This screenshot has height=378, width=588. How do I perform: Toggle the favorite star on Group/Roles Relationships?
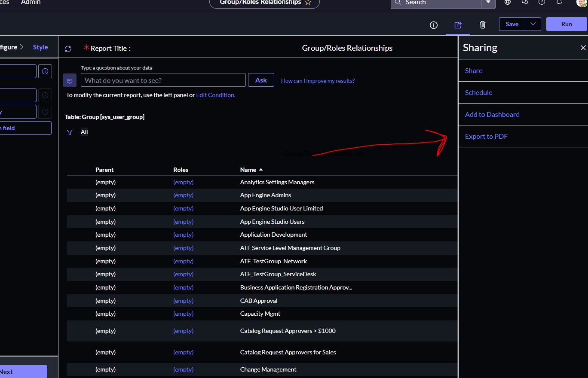pyautogui.click(x=308, y=3)
